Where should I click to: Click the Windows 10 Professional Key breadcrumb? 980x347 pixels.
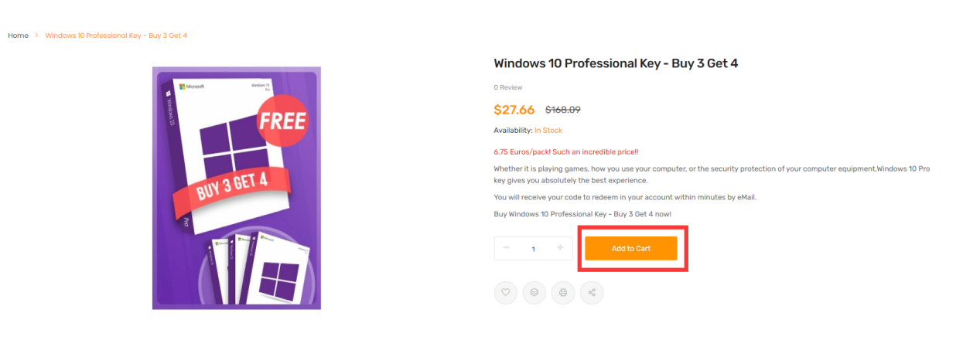pyautogui.click(x=116, y=36)
